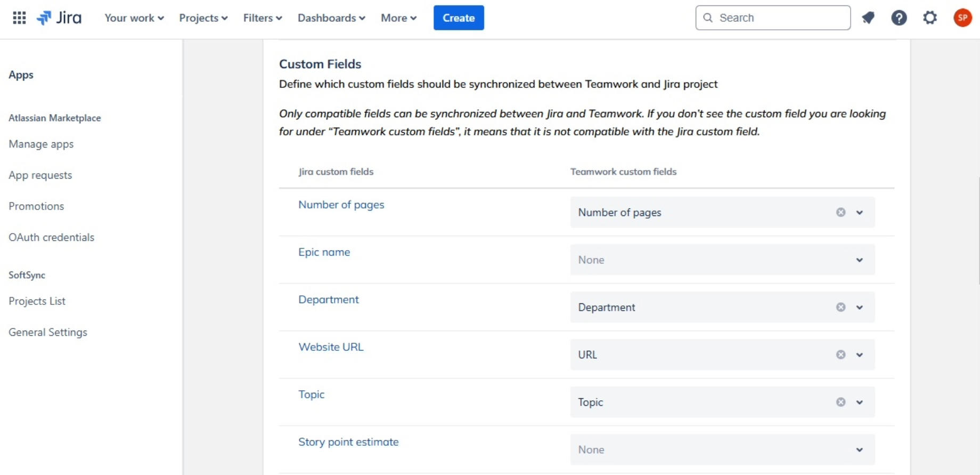
Task: Expand the Epic name Teamwork field dropdown
Action: [859, 260]
